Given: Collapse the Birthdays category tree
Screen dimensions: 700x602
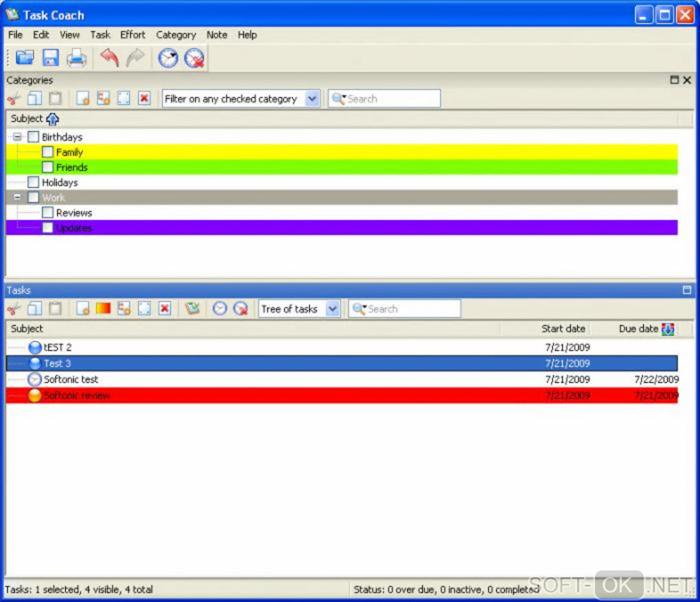Looking at the screenshot, I should coord(17,137).
